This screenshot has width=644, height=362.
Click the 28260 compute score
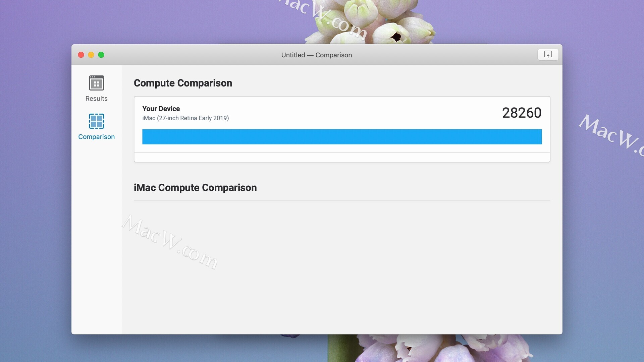tap(522, 113)
